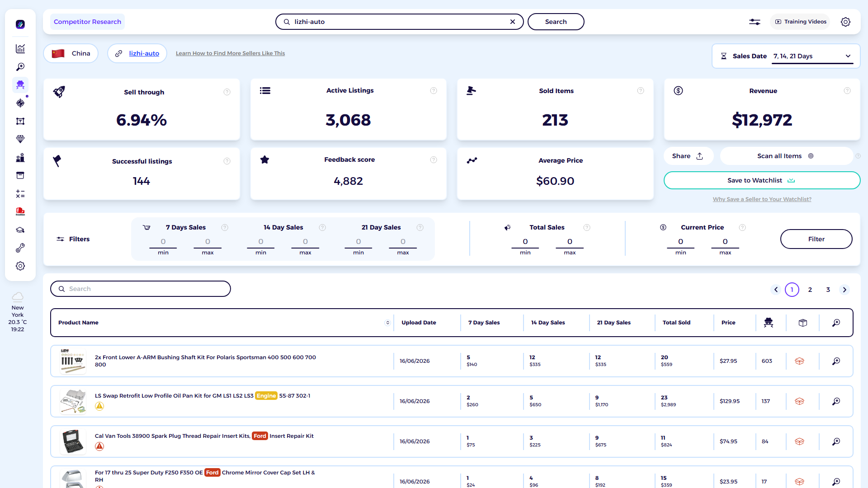Open the product research magnifier icon in sidebar
This screenshot has width=868, height=488.
pyautogui.click(x=20, y=67)
